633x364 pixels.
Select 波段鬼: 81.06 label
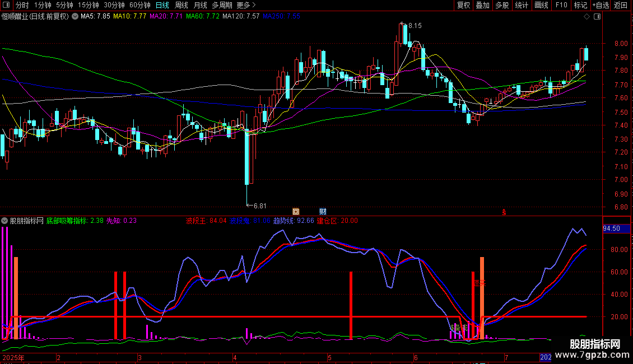point(250,221)
